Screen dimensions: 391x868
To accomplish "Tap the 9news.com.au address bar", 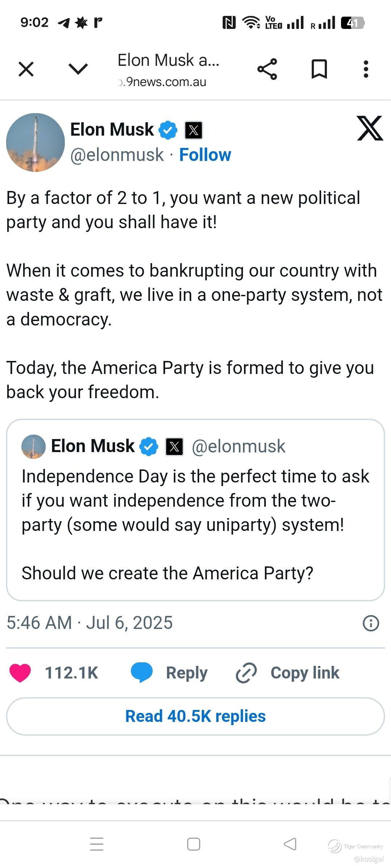I will point(168,70).
